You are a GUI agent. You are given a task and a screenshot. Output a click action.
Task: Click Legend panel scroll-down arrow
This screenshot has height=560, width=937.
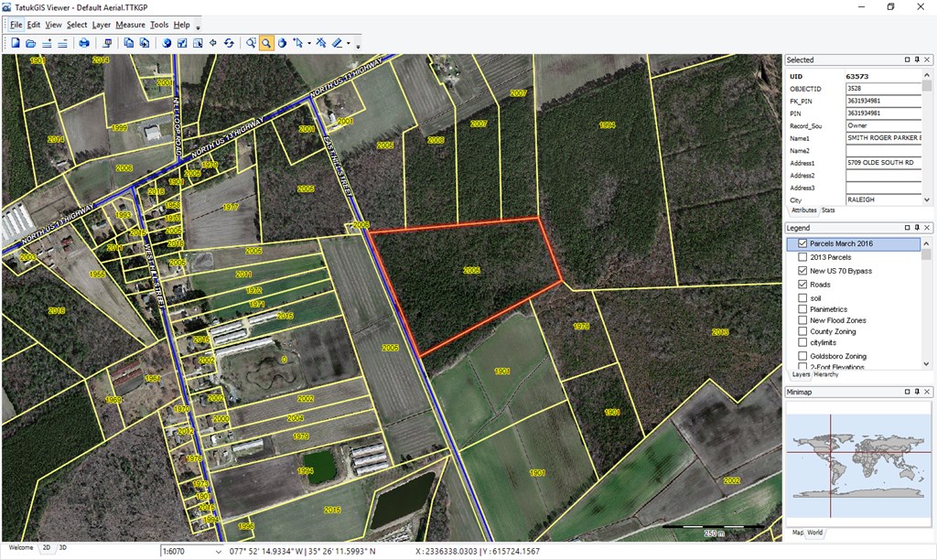926,364
